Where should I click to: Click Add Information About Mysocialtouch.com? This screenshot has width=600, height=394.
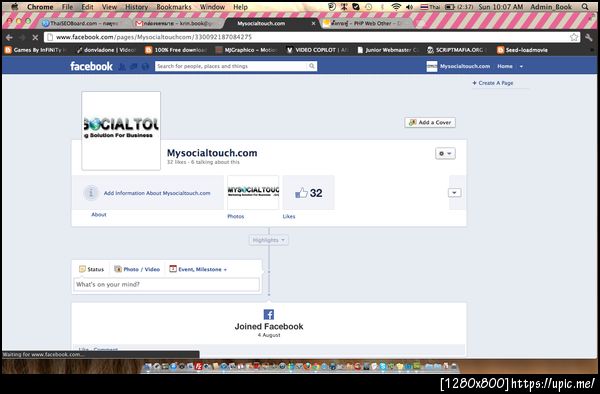tap(157, 193)
